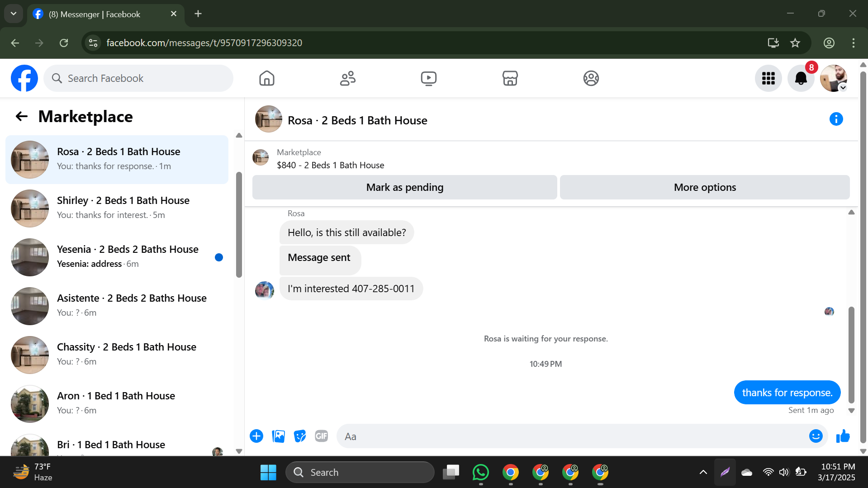Viewport: 868px width, 488px height.
Task: Bookmark this page with star icon
Action: (x=795, y=43)
